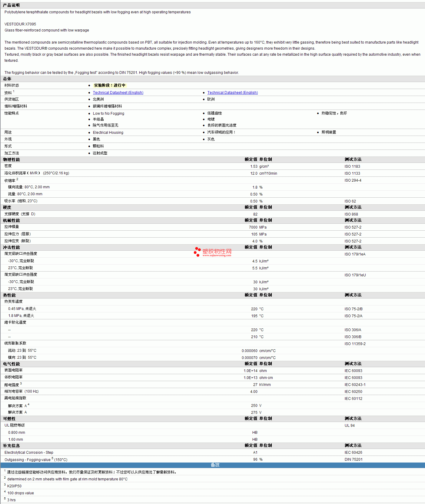
Task: Open the first Technical Datasheet (English) link
Action: [x=118, y=93]
